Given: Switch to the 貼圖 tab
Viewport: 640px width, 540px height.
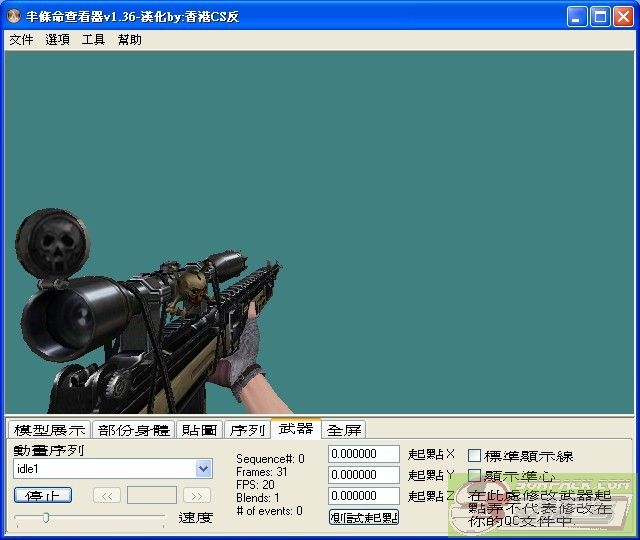Looking at the screenshot, I should point(199,430).
